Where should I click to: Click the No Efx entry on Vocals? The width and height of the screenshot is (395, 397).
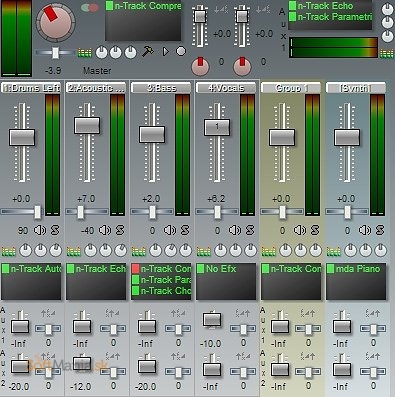[221, 269]
